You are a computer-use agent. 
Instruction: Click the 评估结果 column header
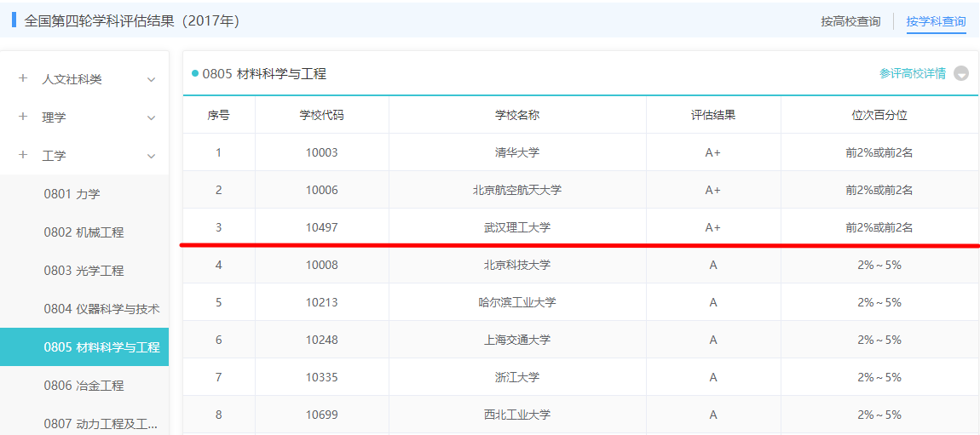pos(713,115)
